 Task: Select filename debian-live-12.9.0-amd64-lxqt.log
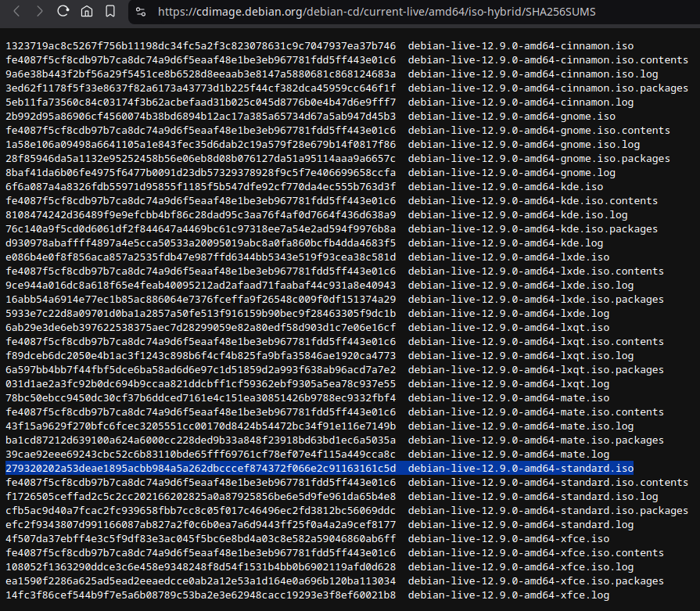point(508,383)
